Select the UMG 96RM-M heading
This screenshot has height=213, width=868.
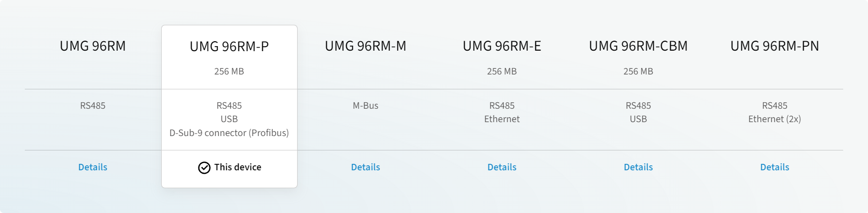click(366, 46)
